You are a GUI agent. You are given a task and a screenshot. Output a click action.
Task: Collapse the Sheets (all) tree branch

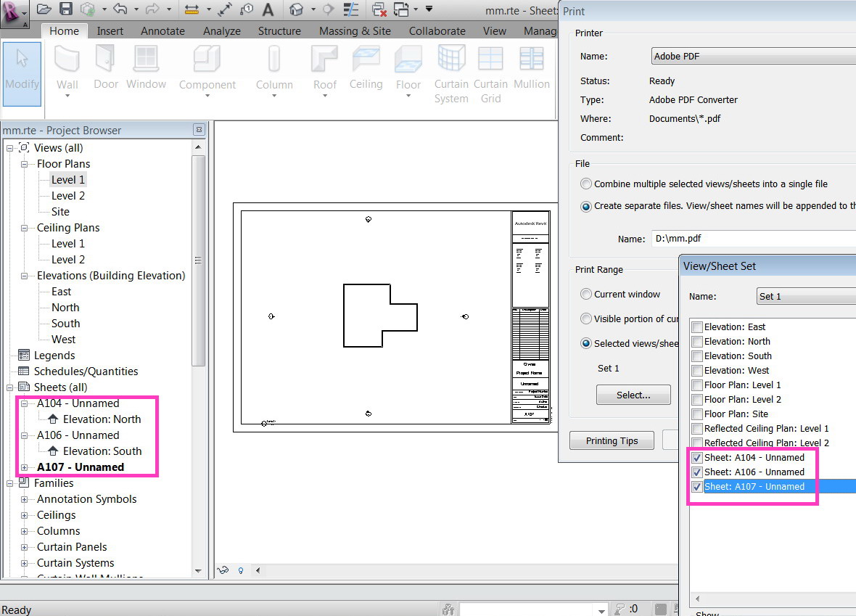(x=9, y=387)
